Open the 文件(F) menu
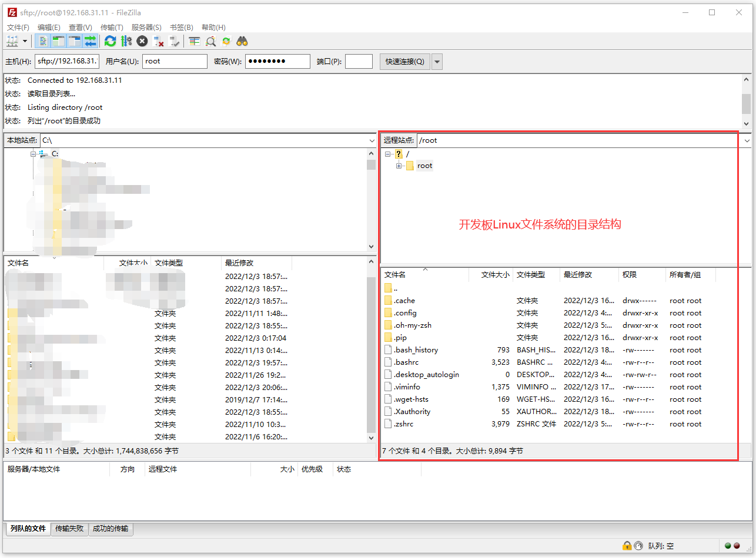756x558 pixels. click(18, 27)
